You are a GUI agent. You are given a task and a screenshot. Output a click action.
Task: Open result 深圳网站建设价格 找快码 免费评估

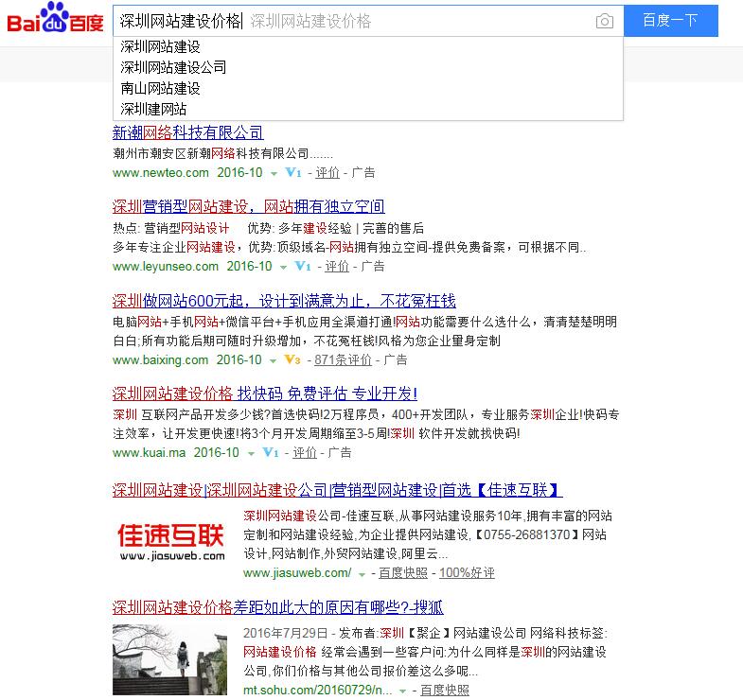pyautogui.click(x=264, y=394)
